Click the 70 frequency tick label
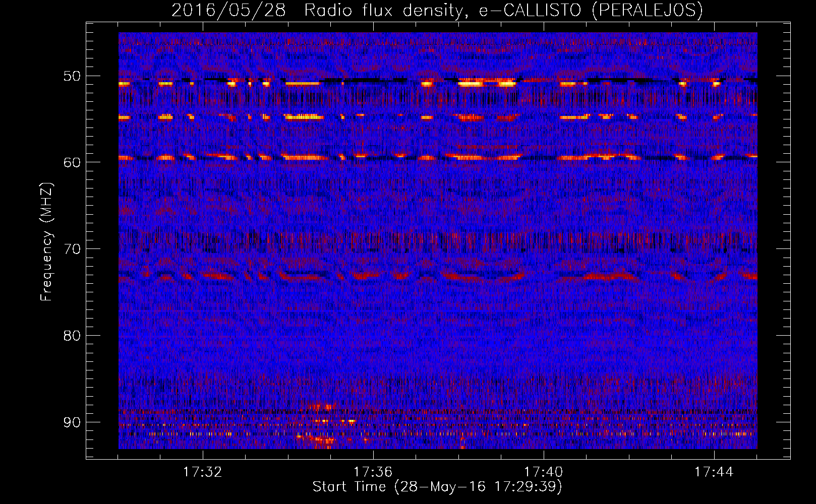This screenshot has height=504, width=816. [72, 249]
